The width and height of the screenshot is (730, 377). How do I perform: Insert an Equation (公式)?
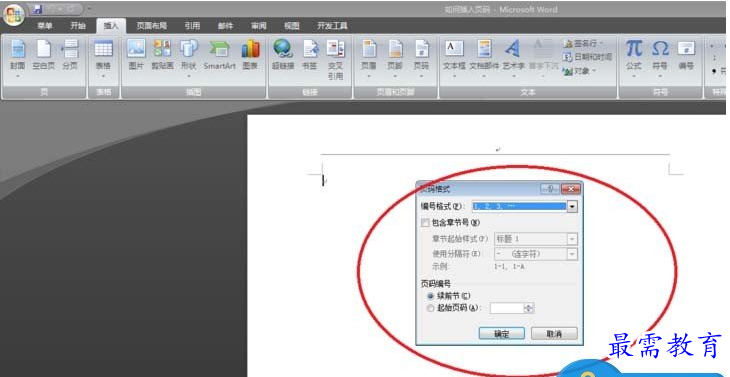point(634,58)
